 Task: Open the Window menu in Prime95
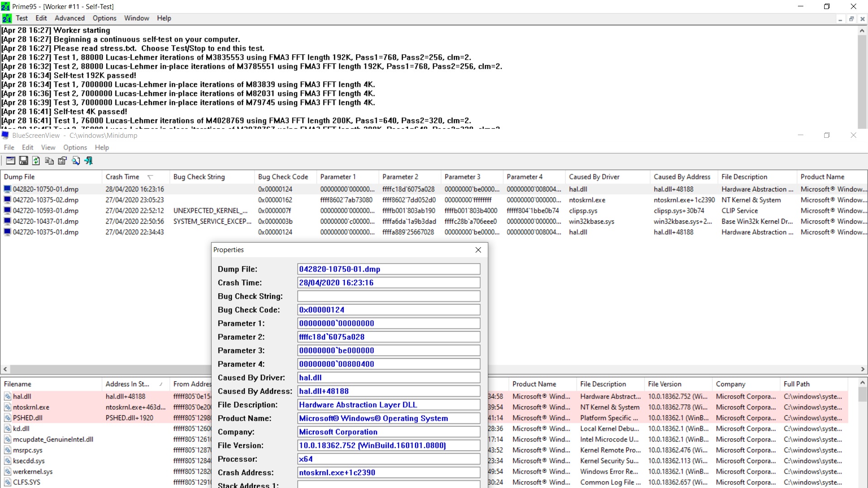pos(137,19)
